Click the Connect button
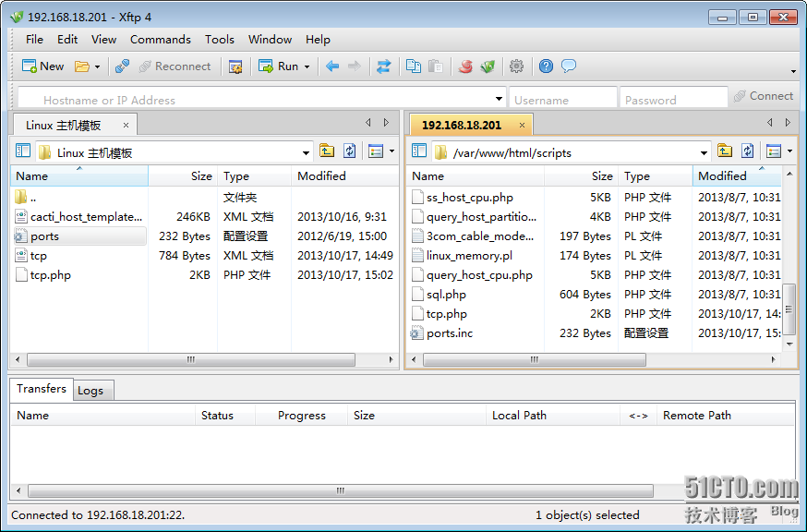Viewport: 807px width, 532px height. 764,96
